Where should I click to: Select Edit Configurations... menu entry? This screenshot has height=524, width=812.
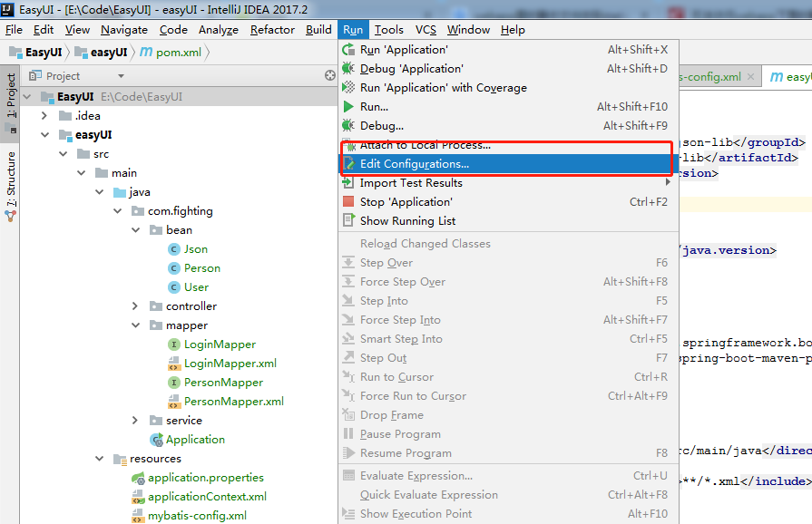509,164
